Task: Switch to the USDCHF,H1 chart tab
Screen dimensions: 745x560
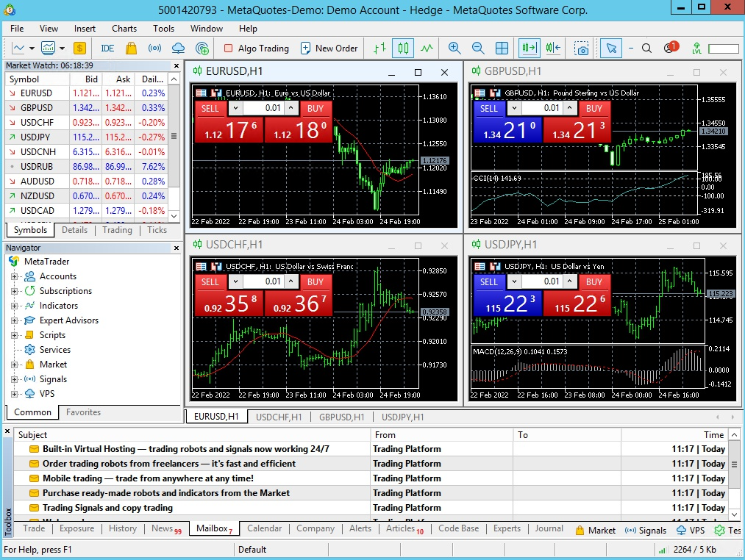Action: tap(279, 417)
